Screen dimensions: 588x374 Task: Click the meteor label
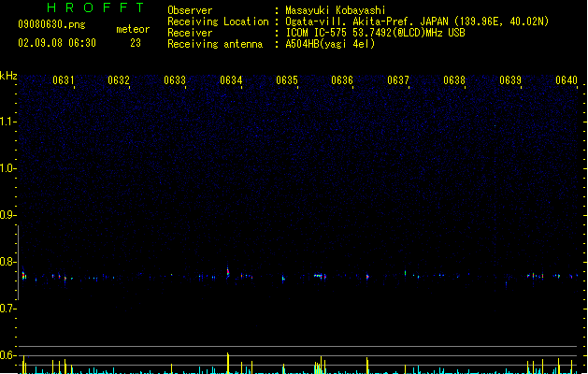point(133,29)
